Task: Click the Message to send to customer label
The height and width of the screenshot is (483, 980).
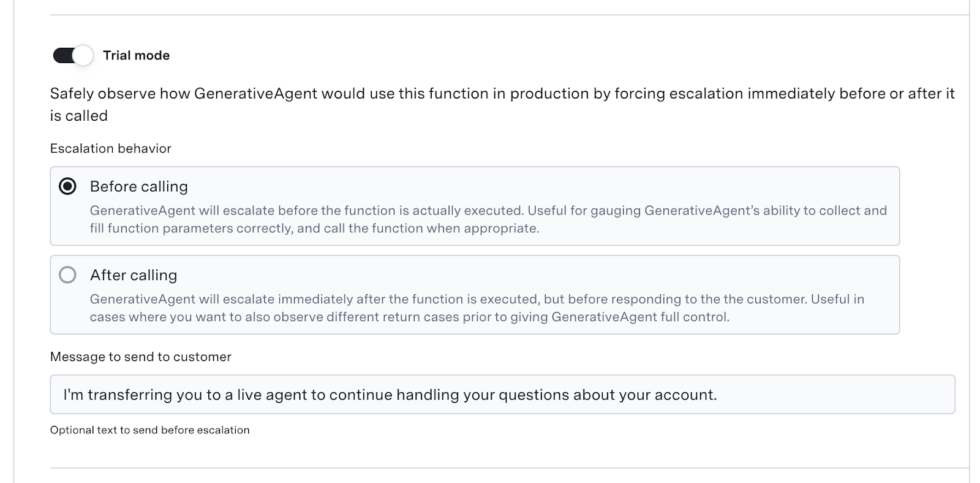Action: coord(141,357)
